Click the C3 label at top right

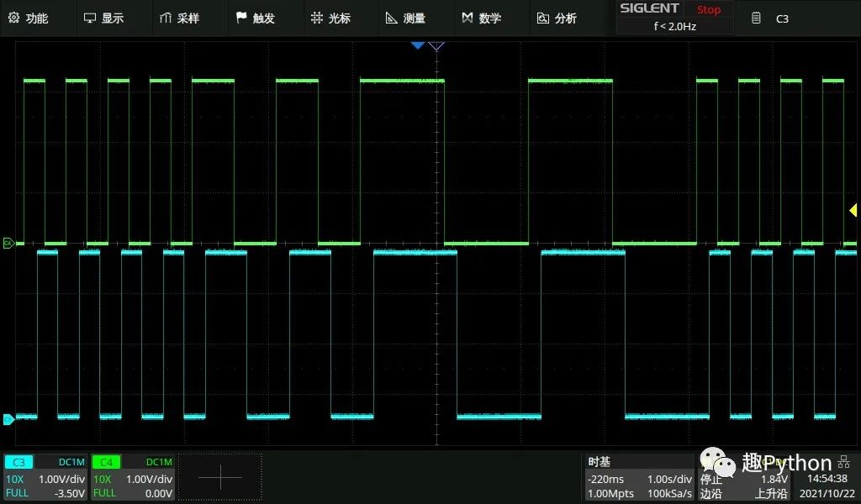[x=782, y=18]
